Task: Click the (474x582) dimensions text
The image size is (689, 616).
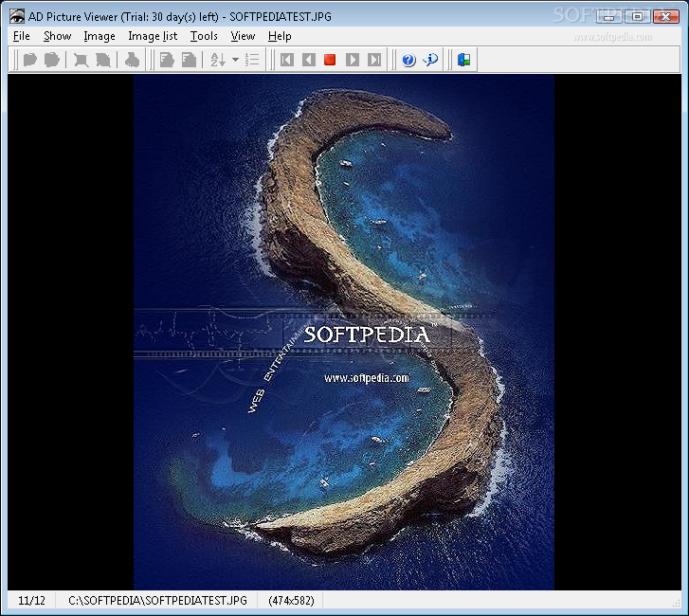Action: coord(291,600)
